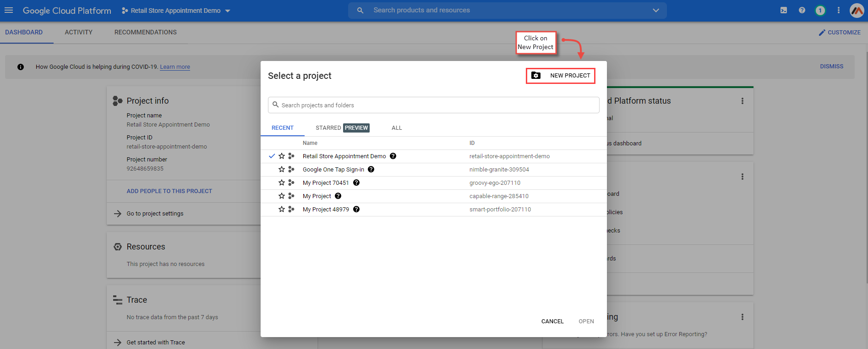Open notifications badge showing 1
868x349 pixels.
[x=820, y=10]
